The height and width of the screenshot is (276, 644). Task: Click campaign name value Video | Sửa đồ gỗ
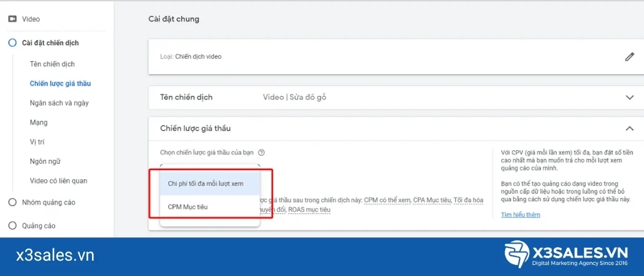pos(294,98)
